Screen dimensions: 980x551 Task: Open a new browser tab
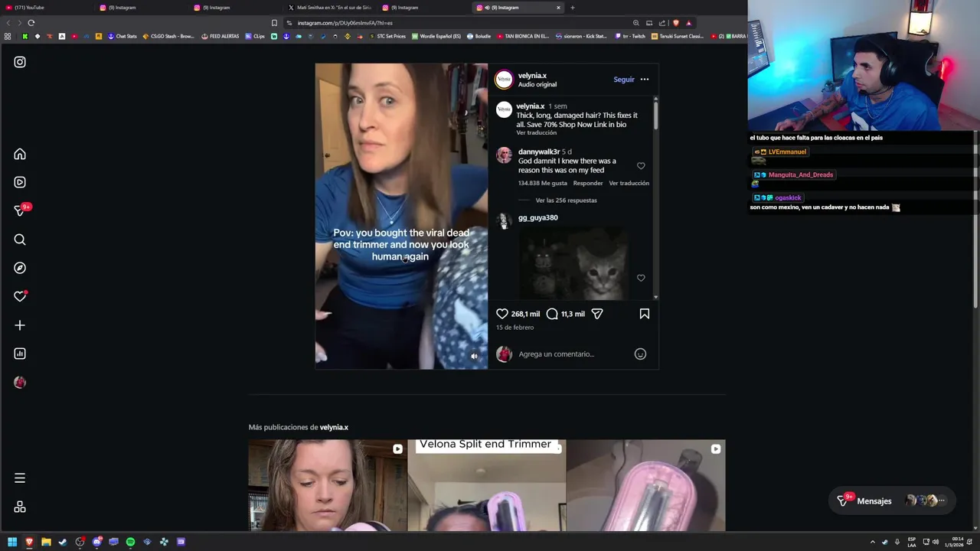click(x=573, y=8)
